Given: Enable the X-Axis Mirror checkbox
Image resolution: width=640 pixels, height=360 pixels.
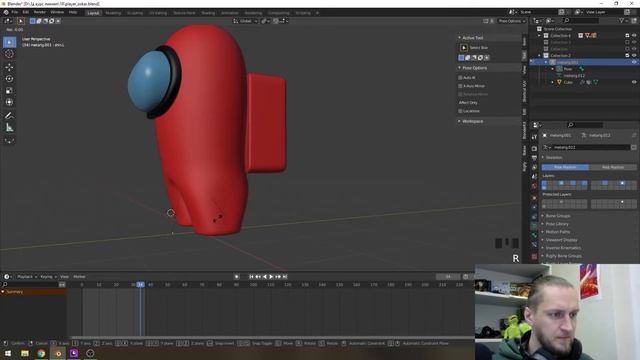Looking at the screenshot, I should (460, 86).
